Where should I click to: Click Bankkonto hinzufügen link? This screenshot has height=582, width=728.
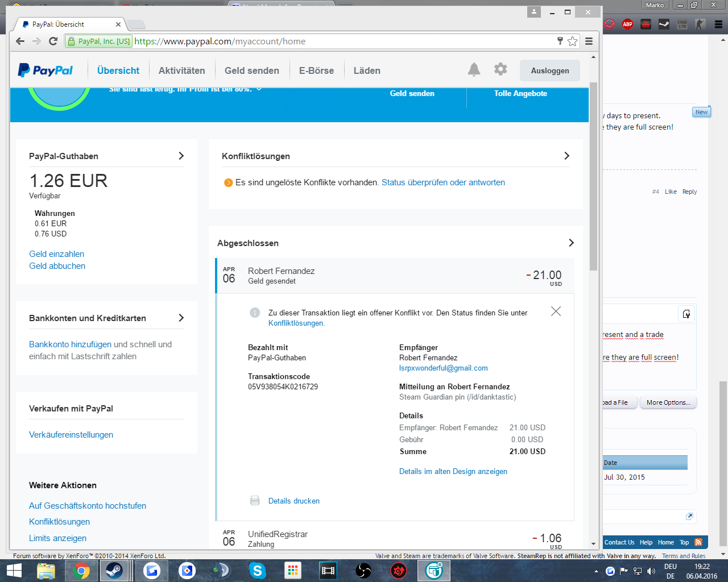(x=70, y=344)
